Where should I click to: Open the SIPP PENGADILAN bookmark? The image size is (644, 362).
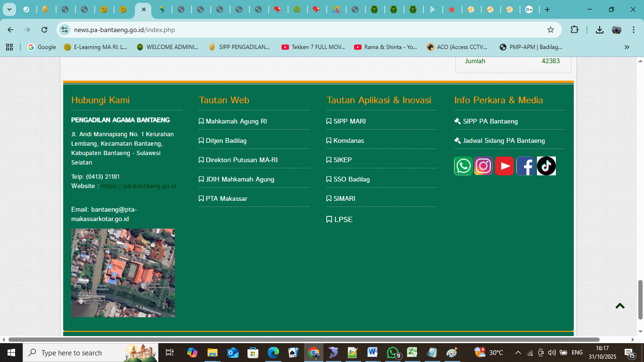(239, 47)
